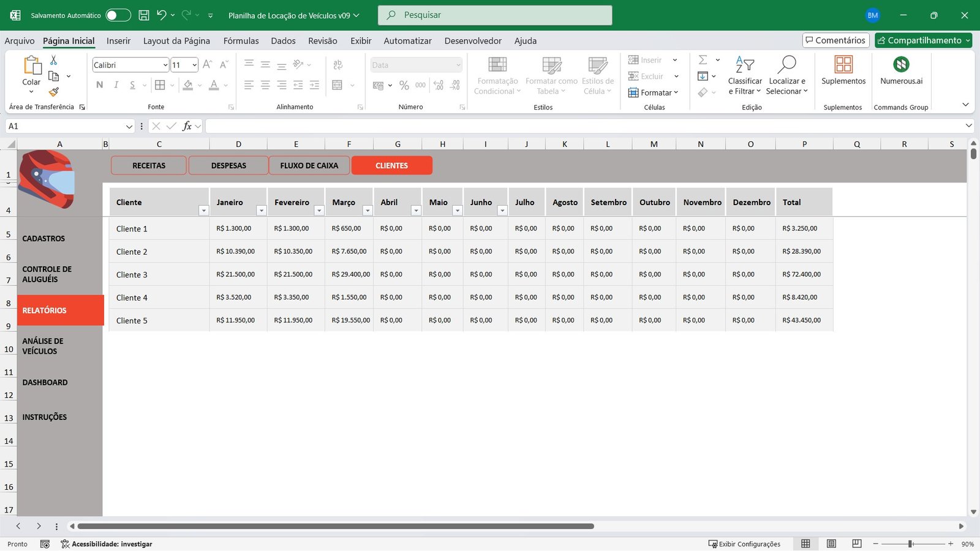Open the Cliente column filter dropdown

(203, 211)
